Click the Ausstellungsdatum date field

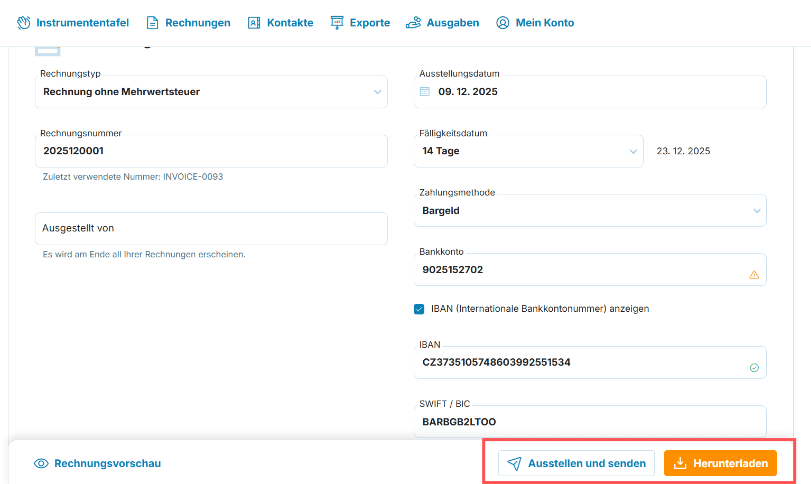pyautogui.click(x=590, y=92)
